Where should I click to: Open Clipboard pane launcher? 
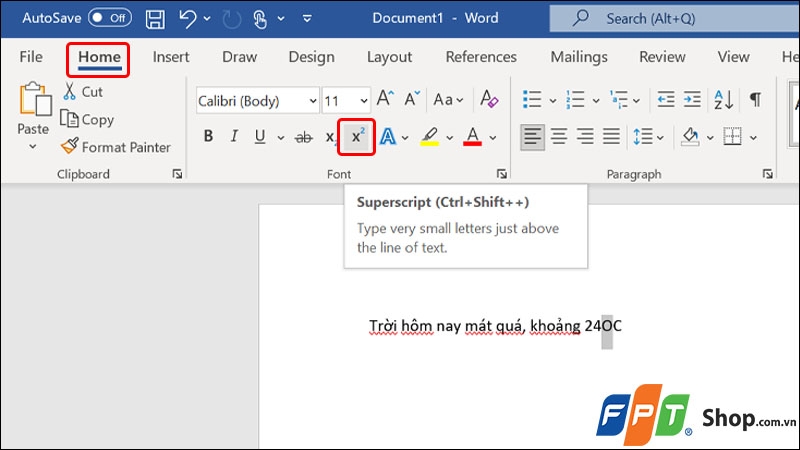[x=177, y=174]
